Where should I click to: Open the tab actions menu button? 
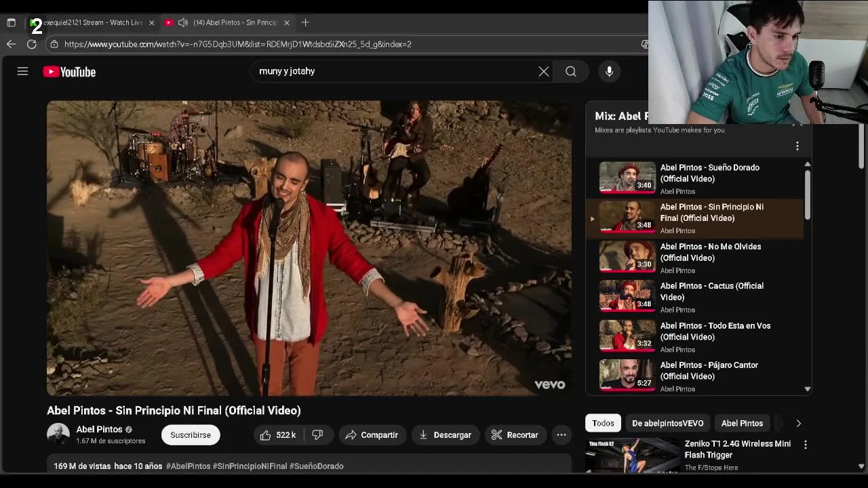click(11, 22)
